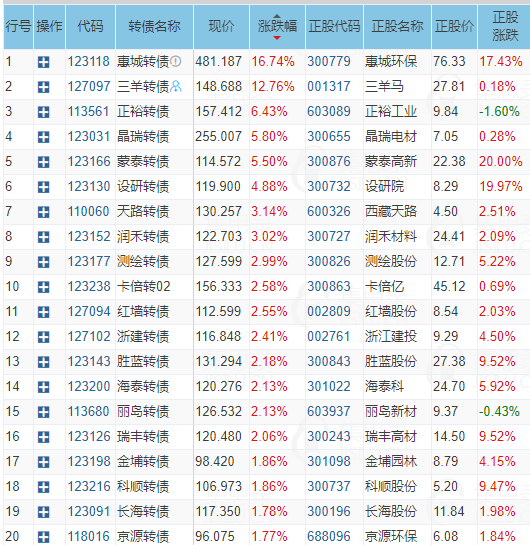
Task: Open 瑞丰高材 stock name link
Action: 391,437
